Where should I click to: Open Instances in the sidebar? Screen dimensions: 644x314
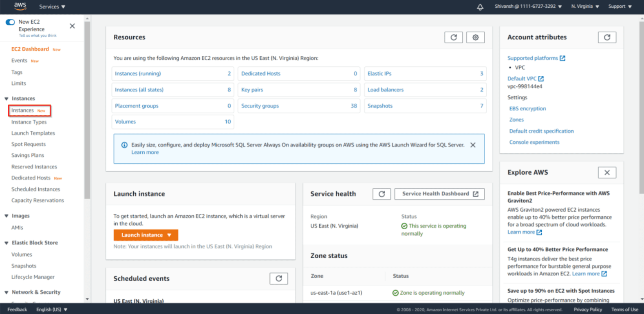pyautogui.click(x=23, y=110)
